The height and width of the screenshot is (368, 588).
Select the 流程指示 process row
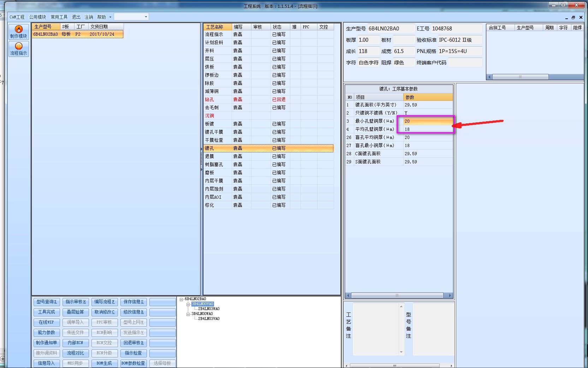tap(268, 35)
